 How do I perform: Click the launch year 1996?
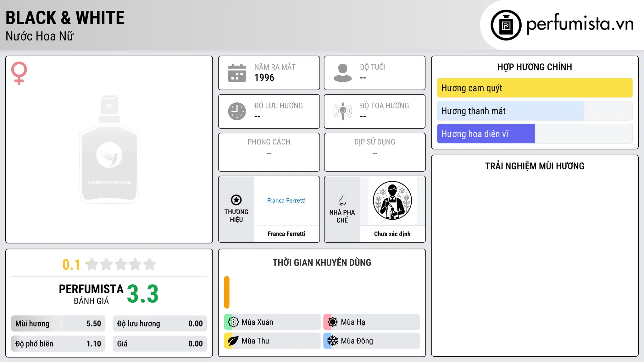pyautogui.click(x=264, y=78)
